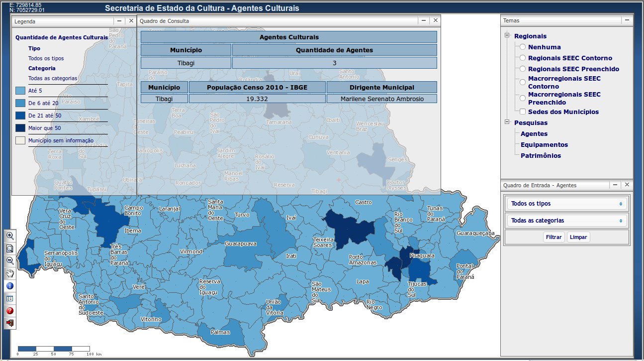Open Equipamentos under Pesquisas
This screenshot has height=361, width=644.
544,144
